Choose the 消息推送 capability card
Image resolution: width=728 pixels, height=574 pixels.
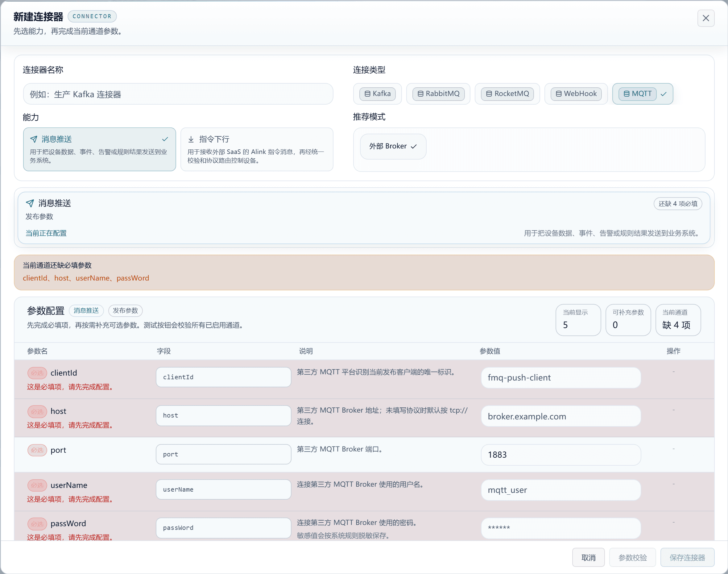coord(99,149)
